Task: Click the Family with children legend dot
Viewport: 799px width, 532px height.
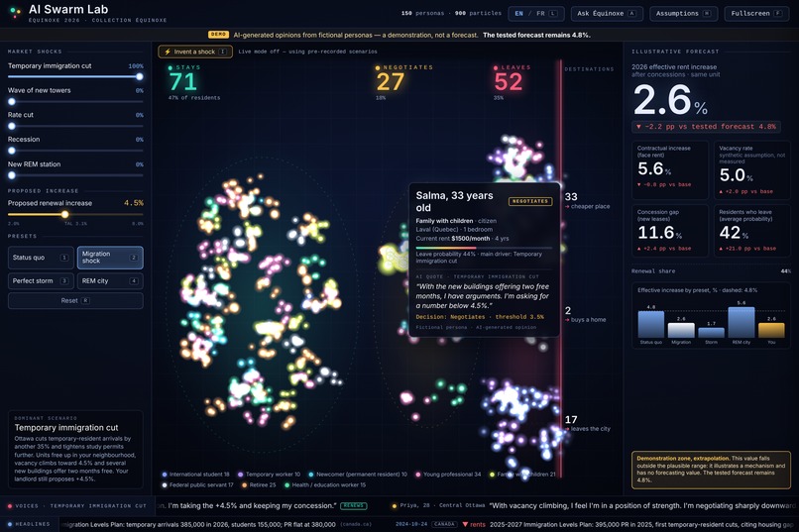Action: point(493,475)
